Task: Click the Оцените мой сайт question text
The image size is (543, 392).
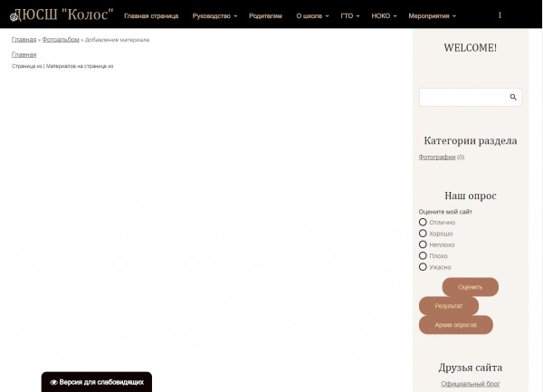Action: click(x=445, y=212)
